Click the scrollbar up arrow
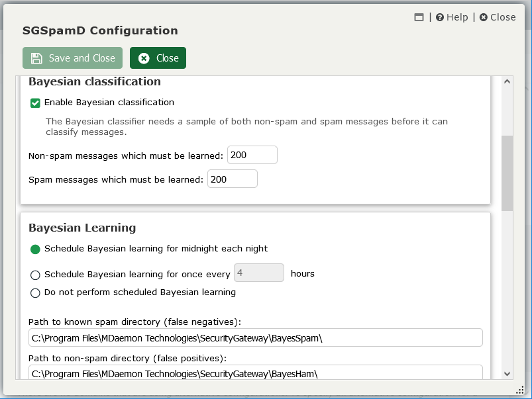The image size is (532, 399). click(x=507, y=81)
